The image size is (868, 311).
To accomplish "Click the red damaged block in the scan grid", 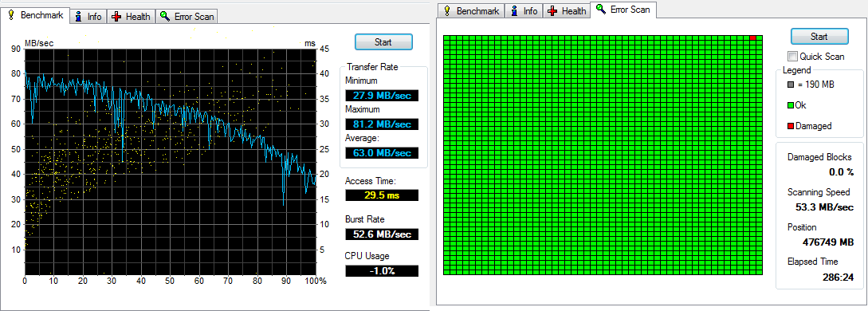I will pos(753,37).
